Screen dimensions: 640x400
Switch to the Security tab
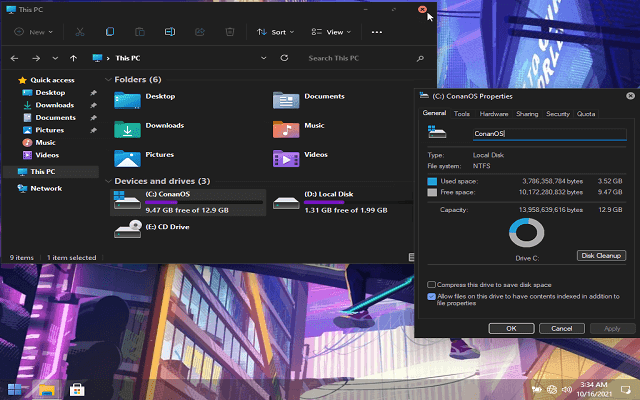[x=558, y=114]
